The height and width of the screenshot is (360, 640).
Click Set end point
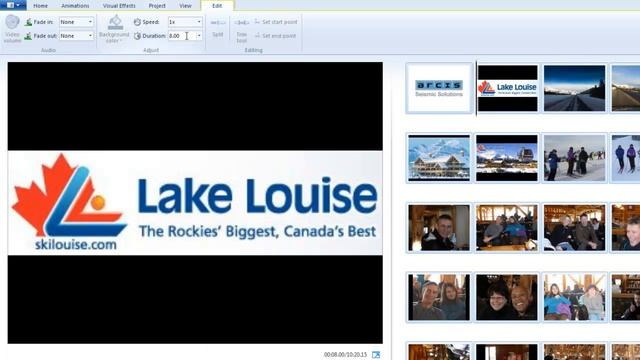point(276,36)
